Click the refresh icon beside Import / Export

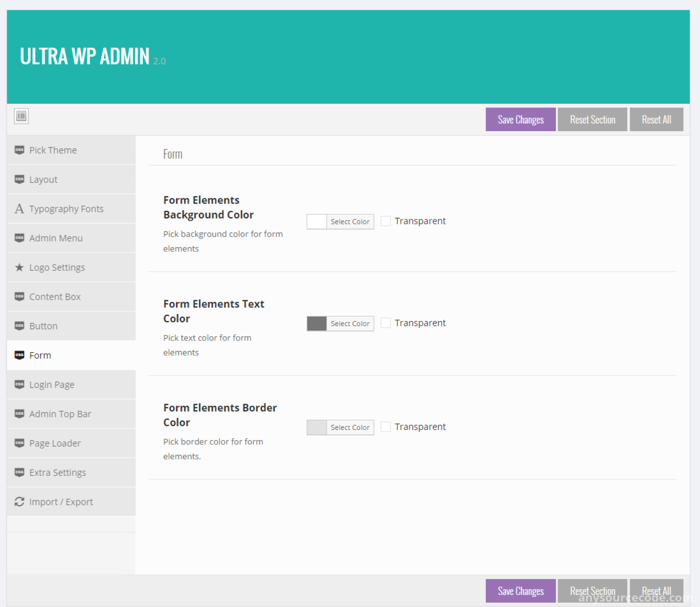19,502
